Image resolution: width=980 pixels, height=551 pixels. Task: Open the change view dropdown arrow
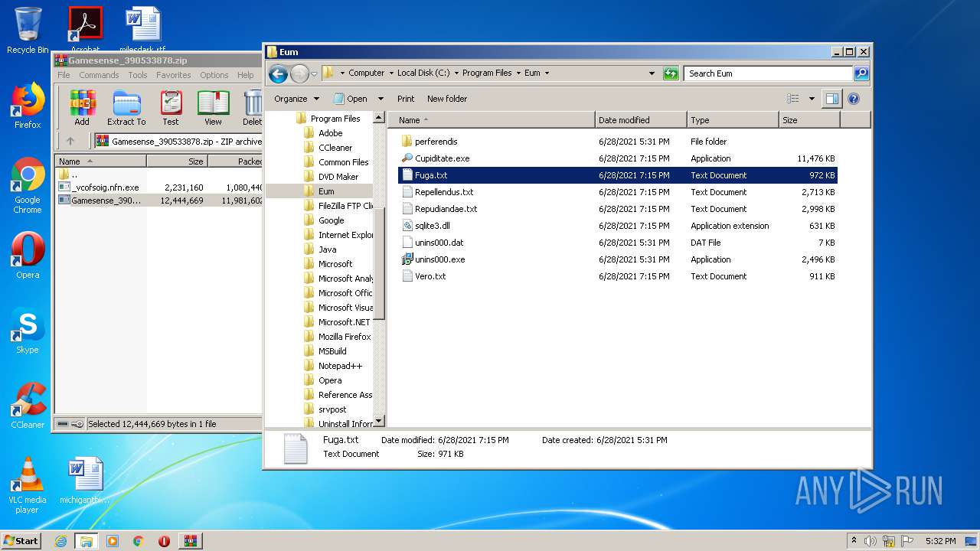pyautogui.click(x=812, y=99)
